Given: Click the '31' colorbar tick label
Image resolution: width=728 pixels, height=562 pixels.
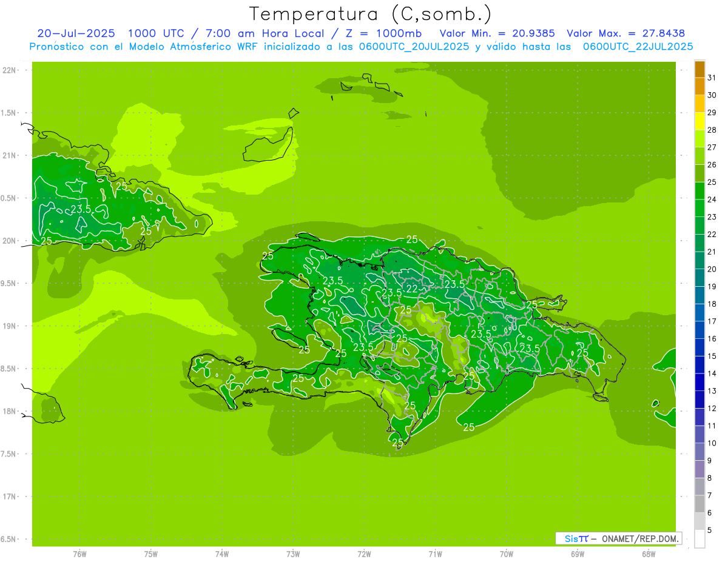Looking at the screenshot, I should pyautogui.click(x=712, y=78).
